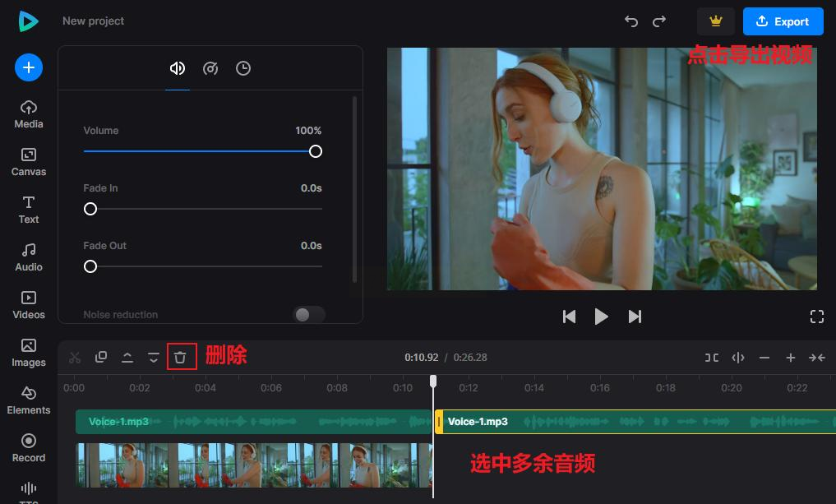Click the Fade In slider handle
Image resolution: width=836 pixels, height=504 pixels.
[x=90, y=209]
